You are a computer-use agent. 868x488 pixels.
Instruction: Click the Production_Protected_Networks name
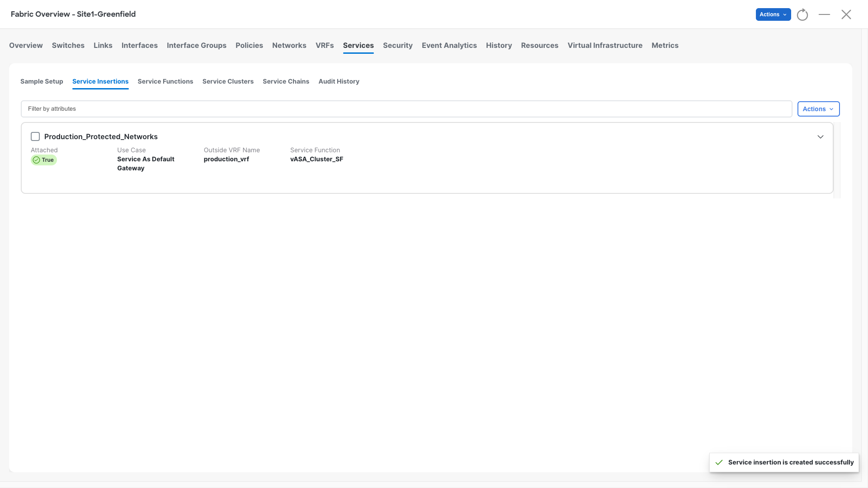[101, 136]
